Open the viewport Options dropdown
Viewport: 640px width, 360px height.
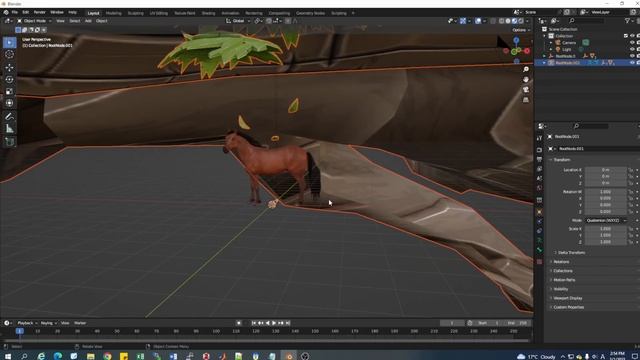pyautogui.click(x=521, y=30)
